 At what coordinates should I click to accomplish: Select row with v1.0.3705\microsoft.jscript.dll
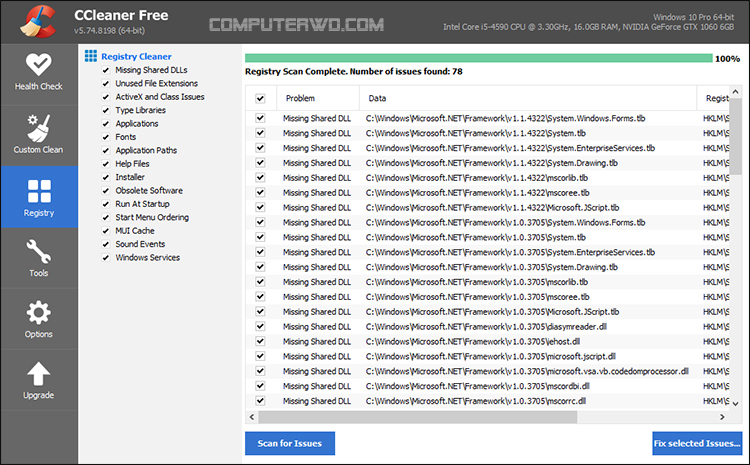[x=487, y=356]
